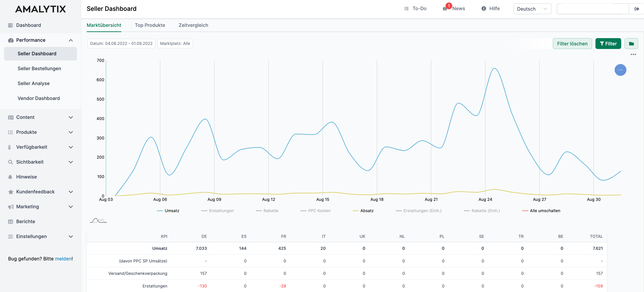Expand the Content menu chevron
The width and height of the screenshot is (644, 292).
click(71, 117)
